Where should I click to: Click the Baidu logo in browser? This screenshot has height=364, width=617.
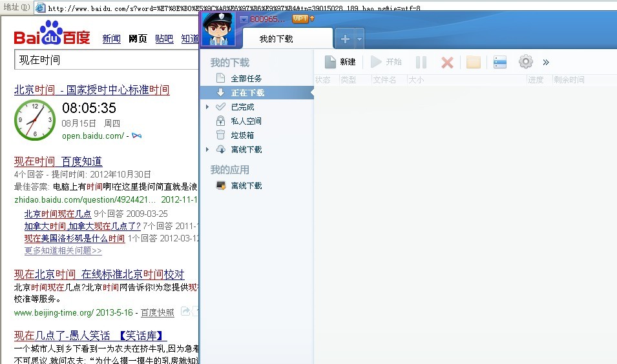click(x=52, y=33)
